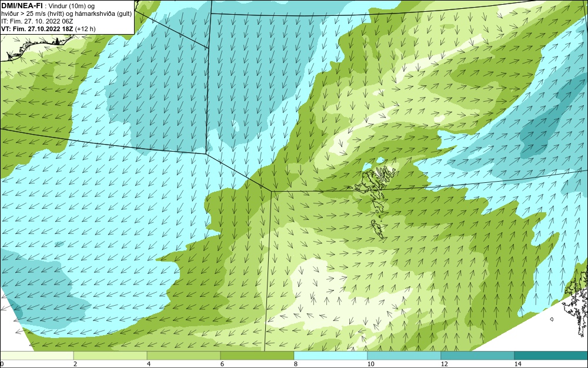588x368 pixels.
Task: Click the darkest teal swatch above 14
Action: point(552,356)
